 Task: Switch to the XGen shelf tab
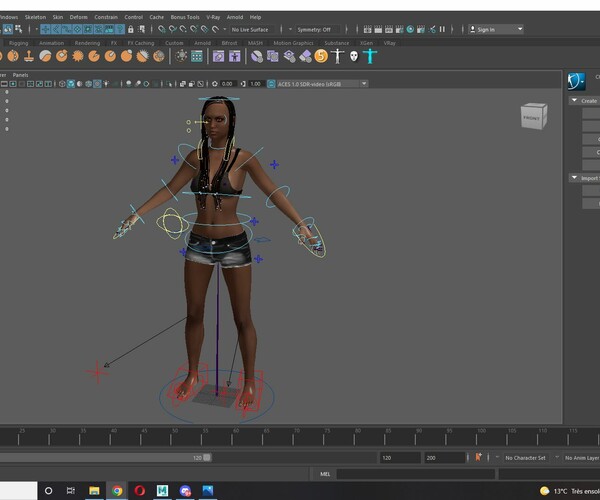click(x=366, y=43)
